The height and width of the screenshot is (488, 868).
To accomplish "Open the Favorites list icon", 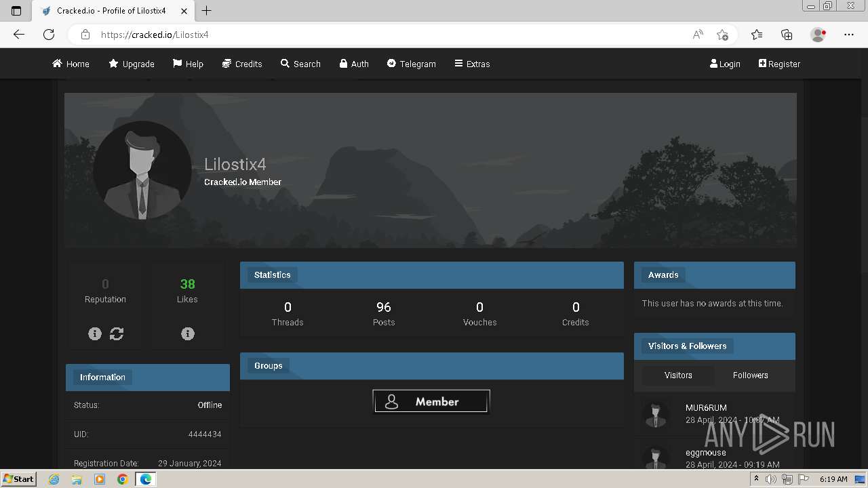I will coord(757,35).
